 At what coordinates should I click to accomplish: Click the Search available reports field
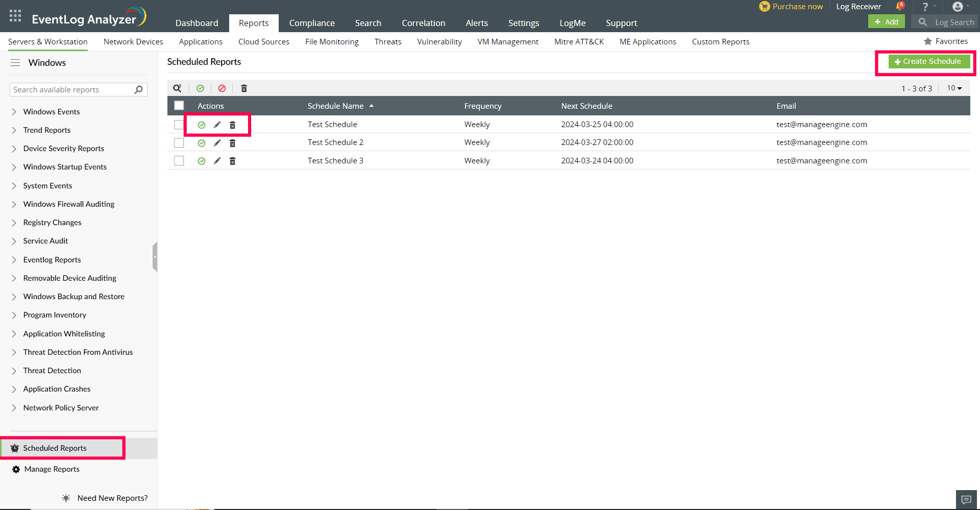[x=72, y=90]
